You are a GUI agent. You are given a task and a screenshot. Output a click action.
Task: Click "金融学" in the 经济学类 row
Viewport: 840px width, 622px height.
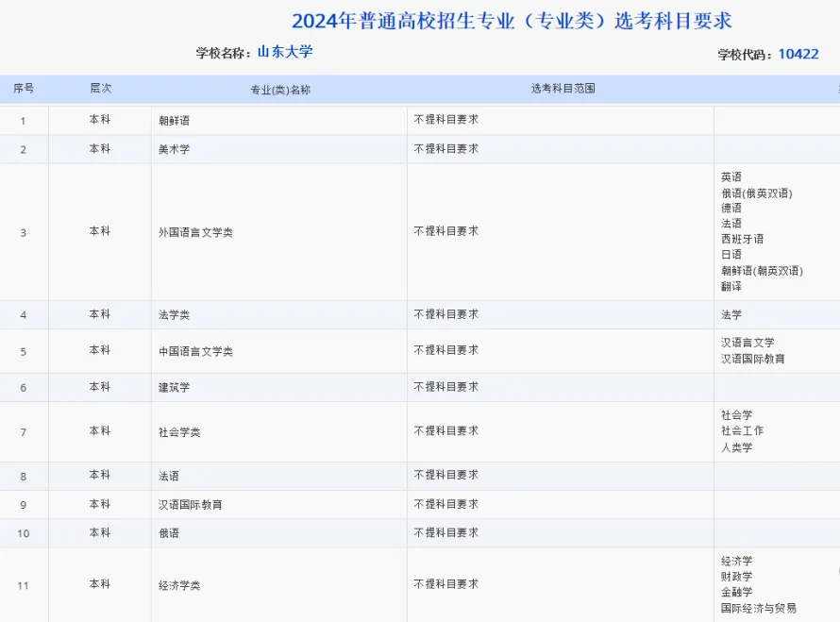pos(736,592)
